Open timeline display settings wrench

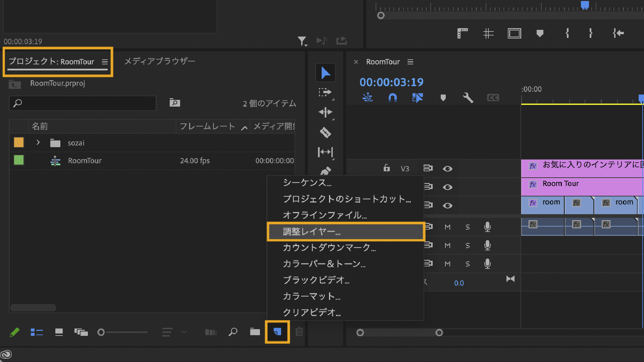pyautogui.click(x=468, y=98)
